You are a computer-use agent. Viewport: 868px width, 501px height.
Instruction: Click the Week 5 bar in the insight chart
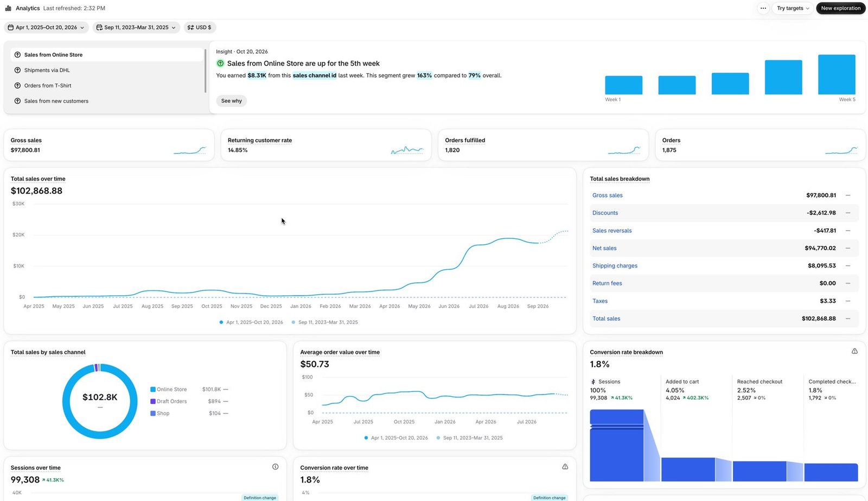[837, 74]
